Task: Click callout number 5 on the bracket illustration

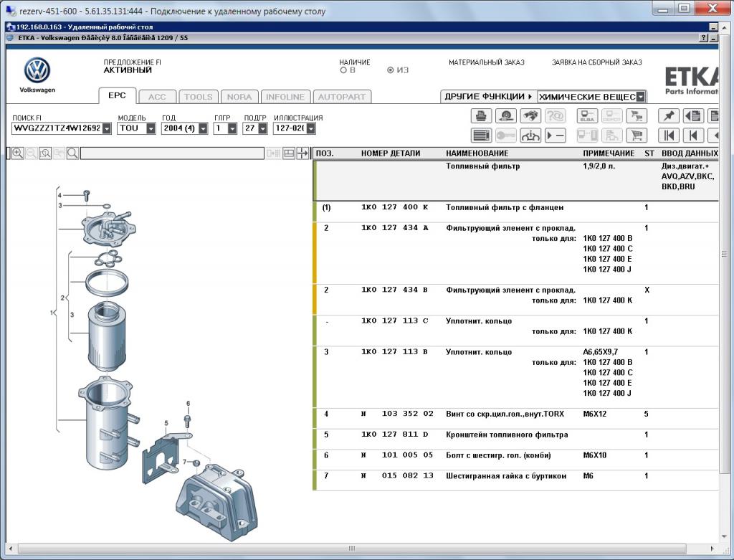Action: pos(166,423)
